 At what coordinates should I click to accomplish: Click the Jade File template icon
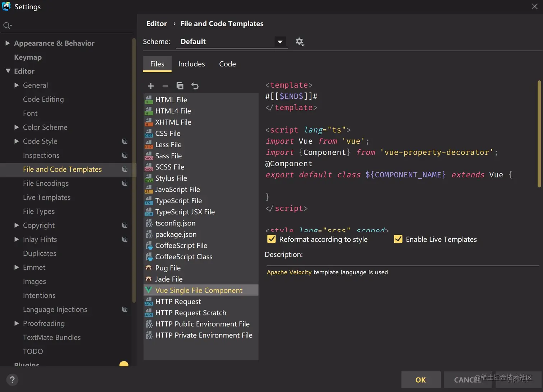coord(149,279)
